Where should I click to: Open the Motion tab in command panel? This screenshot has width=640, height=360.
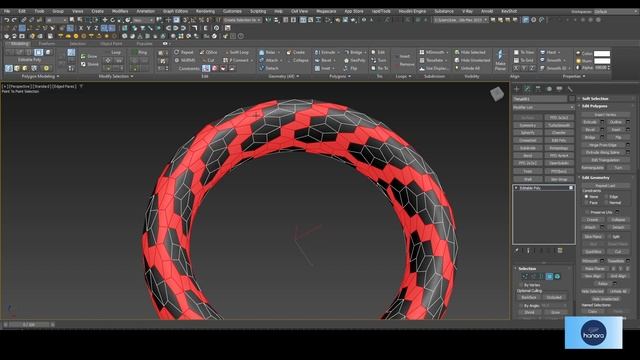pos(549,89)
